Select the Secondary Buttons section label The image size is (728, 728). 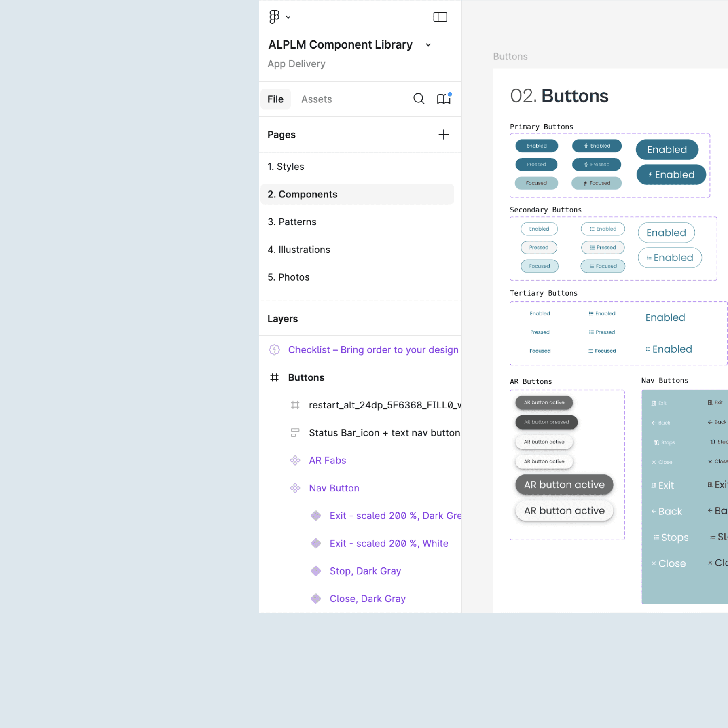(x=546, y=210)
